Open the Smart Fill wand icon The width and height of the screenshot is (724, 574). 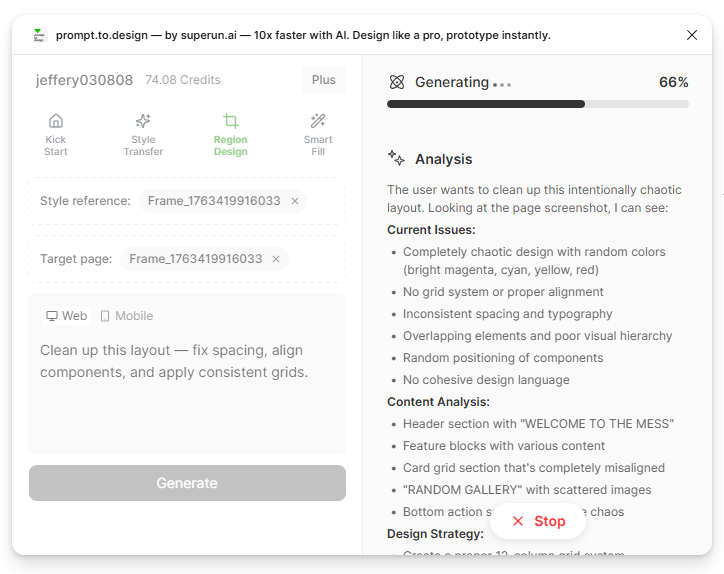click(x=318, y=121)
